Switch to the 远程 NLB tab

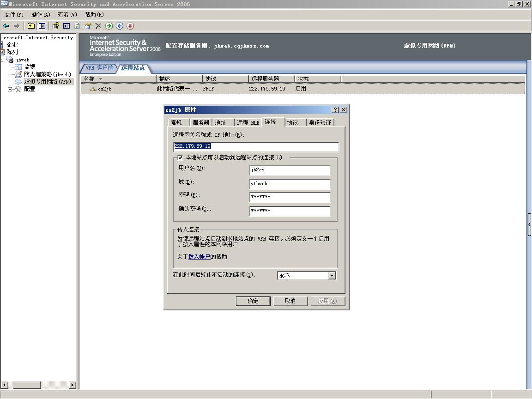pyautogui.click(x=248, y=122)
